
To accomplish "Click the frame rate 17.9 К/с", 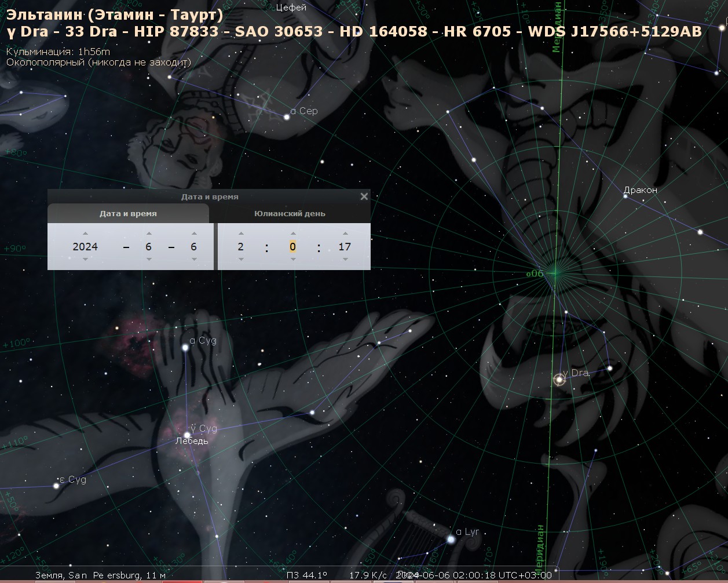I will point(368,575).
